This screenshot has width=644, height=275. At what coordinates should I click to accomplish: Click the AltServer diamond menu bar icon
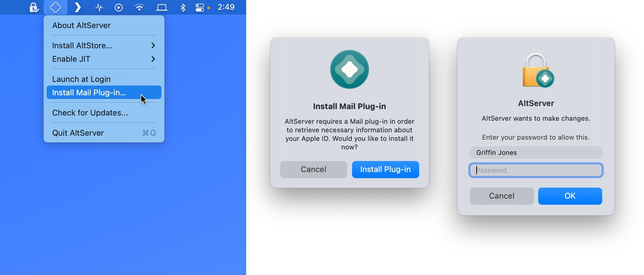[55, 7]
